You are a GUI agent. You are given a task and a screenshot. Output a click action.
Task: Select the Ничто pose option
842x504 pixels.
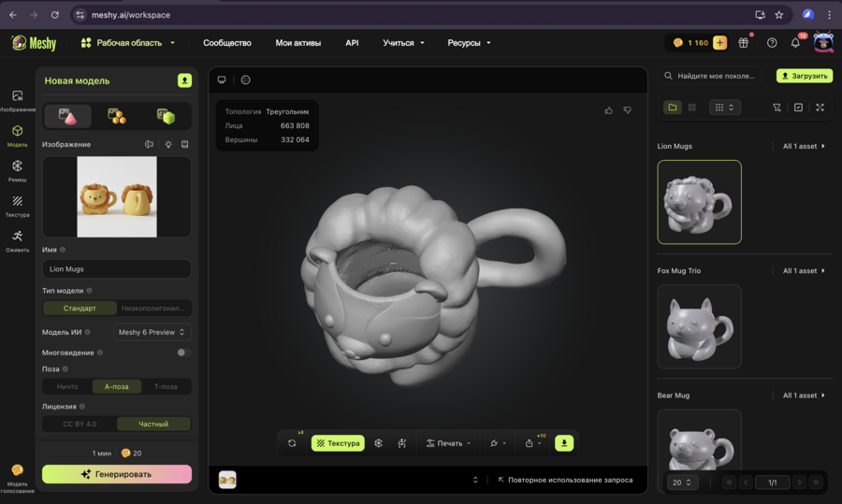[67, 386]
